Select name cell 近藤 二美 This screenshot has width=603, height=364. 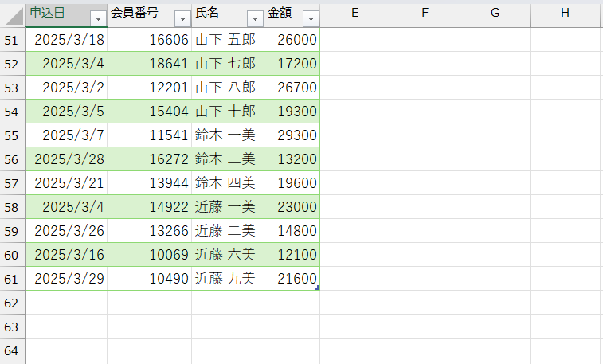[x=228, y=231]
